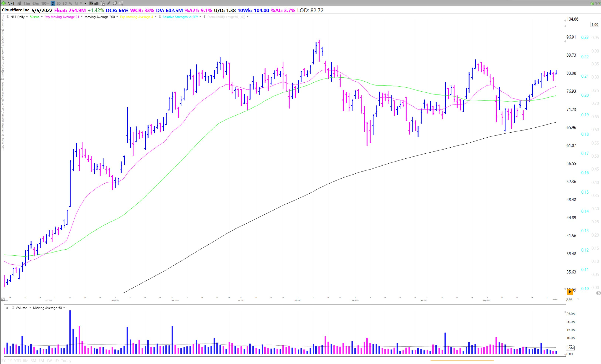The image size is (601, 364).
Task: Expand the timeframe list dropdown arrow
Action: click(x=85, y=3)
